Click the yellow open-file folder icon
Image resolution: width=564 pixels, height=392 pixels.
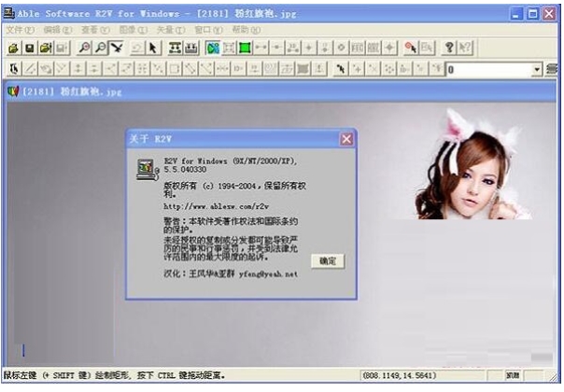14,48
